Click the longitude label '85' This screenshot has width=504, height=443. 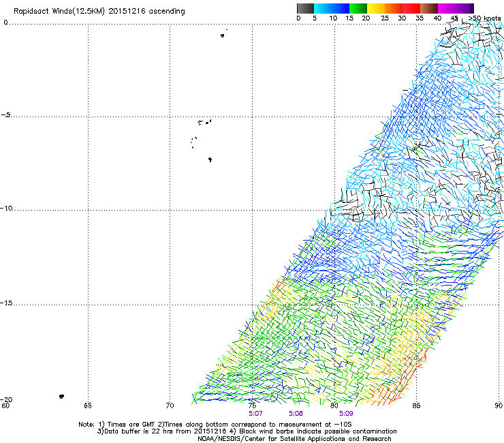point(416,406)
